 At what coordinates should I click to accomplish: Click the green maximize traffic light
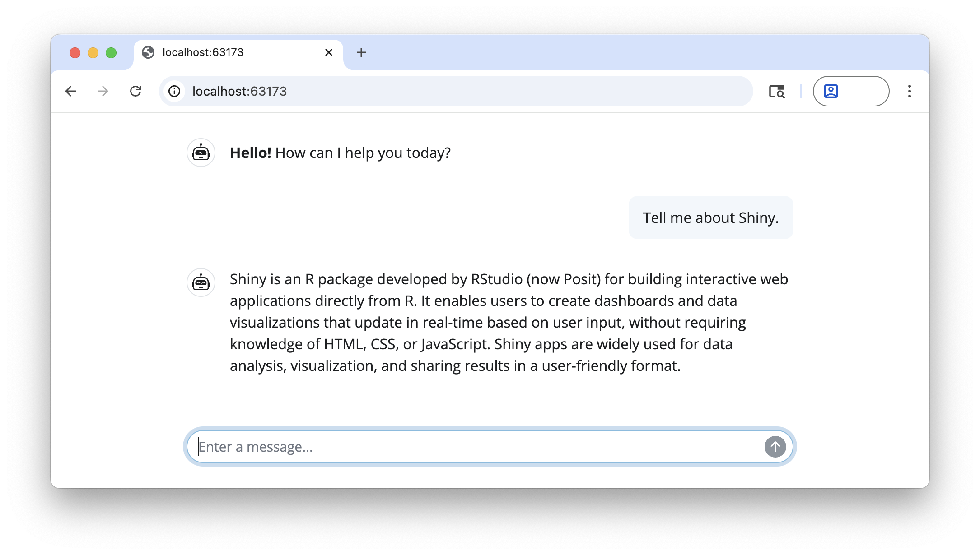coord(111,52)
